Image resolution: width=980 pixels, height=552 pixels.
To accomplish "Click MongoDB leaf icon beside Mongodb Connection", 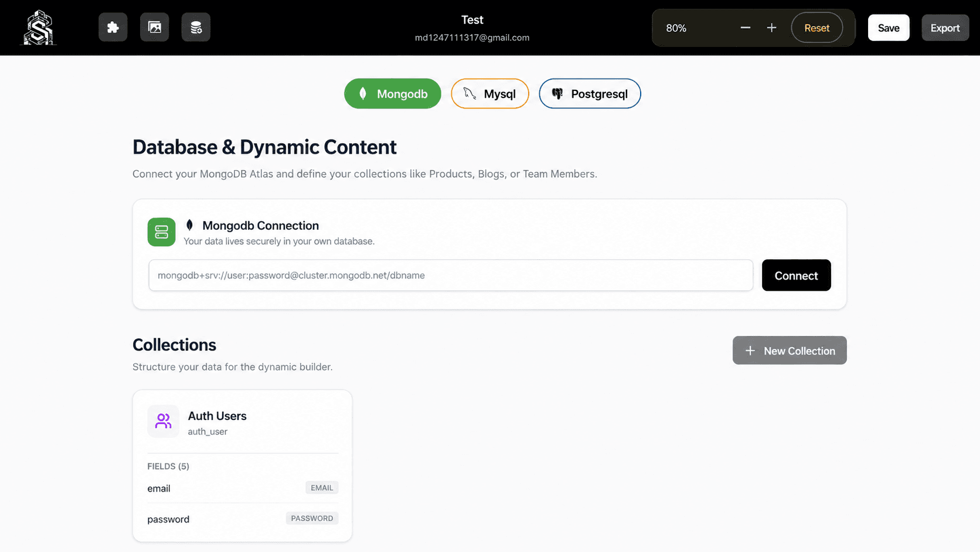I will click(x=189, y=225).
